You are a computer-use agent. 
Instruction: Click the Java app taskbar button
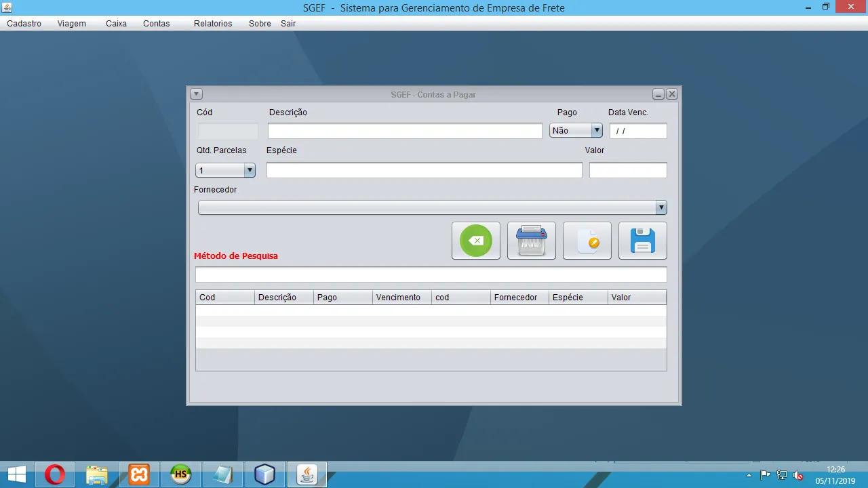[307, 474]
